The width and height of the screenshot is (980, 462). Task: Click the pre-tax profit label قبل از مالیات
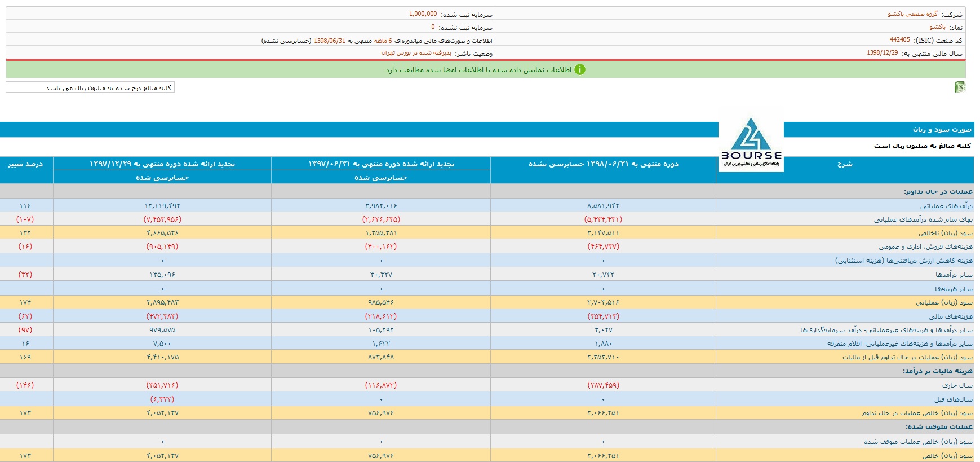908,357
